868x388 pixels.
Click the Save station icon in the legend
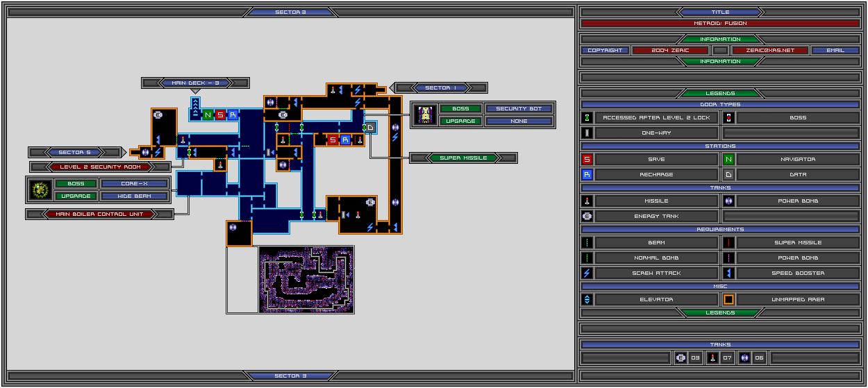587,160
